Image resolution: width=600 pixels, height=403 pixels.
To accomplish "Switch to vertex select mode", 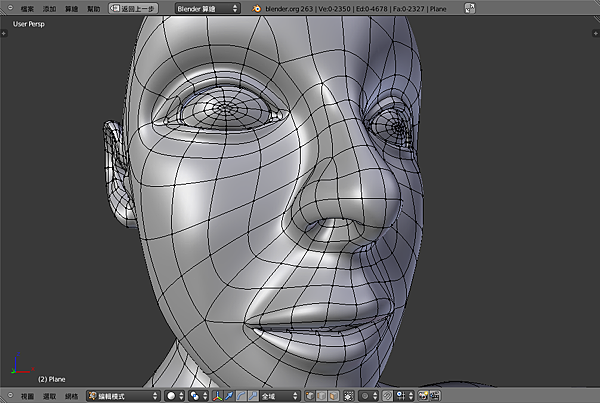I will tap(311, 396).
